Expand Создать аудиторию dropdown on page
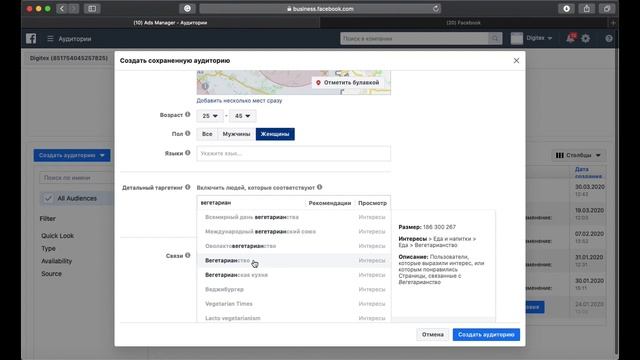 [x=72, y=156]
